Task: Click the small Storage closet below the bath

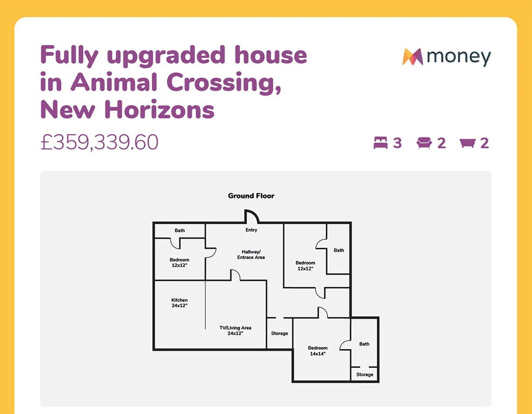Action: [x=365, y=374]
